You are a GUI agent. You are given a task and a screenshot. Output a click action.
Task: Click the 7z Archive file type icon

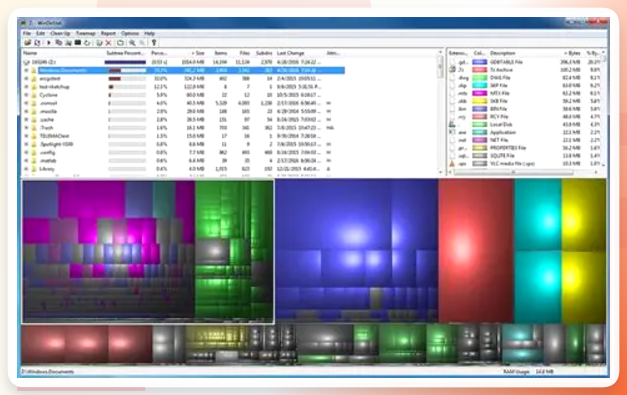[453, 70]
